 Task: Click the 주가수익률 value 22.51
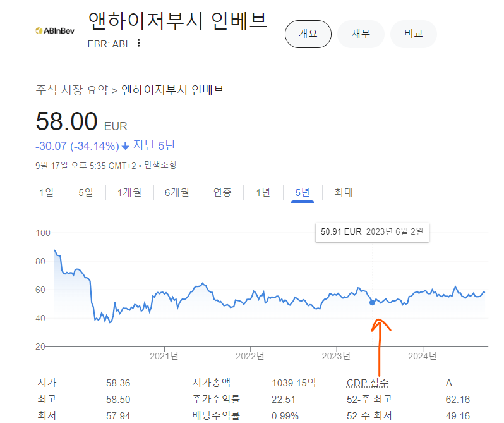pos(283,400)
